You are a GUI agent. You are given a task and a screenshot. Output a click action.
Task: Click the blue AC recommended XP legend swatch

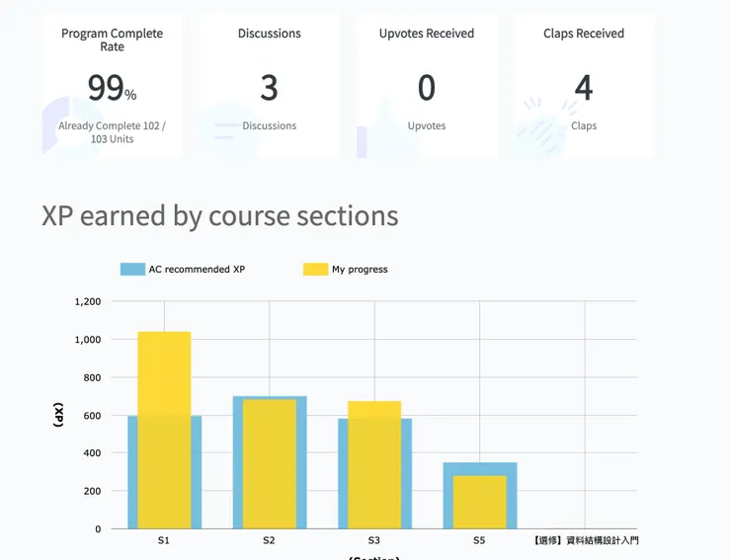[133, 269]
